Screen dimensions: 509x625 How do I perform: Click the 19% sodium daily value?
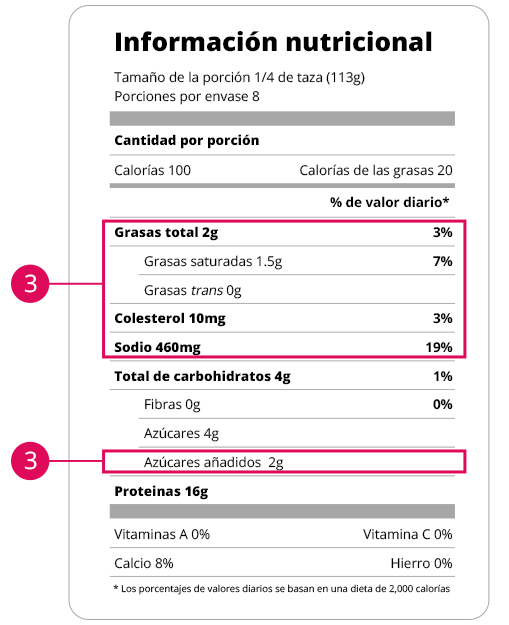pos(439,347)
